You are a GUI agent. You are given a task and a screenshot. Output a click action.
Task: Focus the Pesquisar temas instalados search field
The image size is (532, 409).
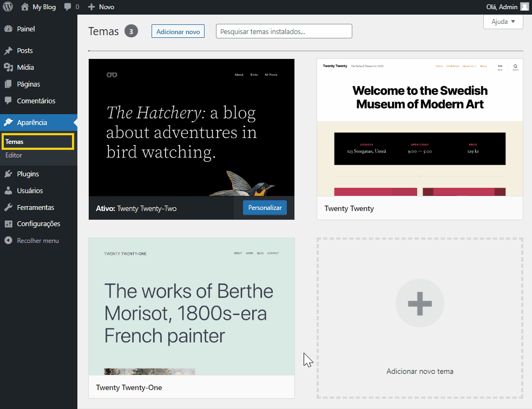click(x=284, y=31)
